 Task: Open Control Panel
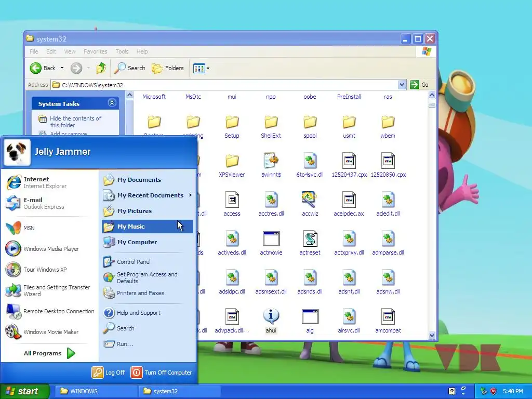point(127,262)
